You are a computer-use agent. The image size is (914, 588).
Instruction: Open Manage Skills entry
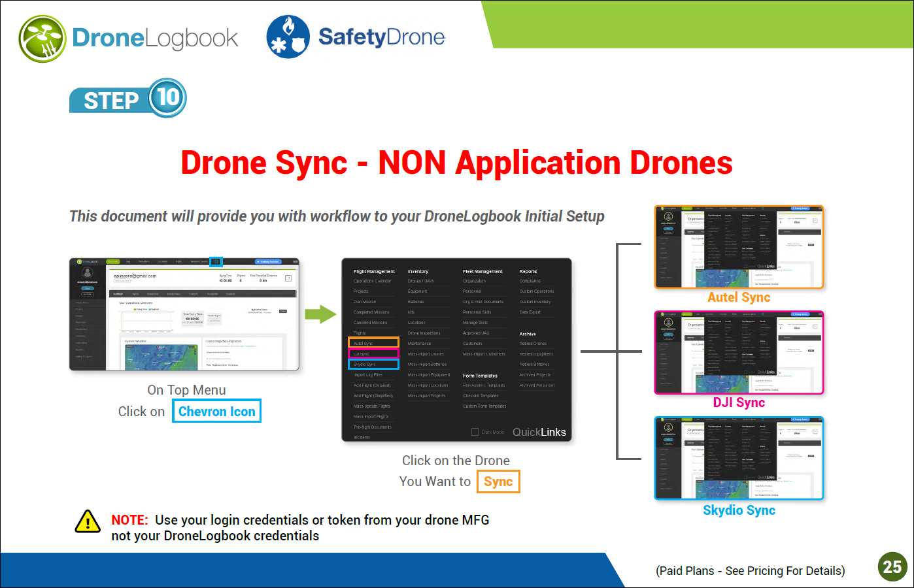tap(475, 323)
